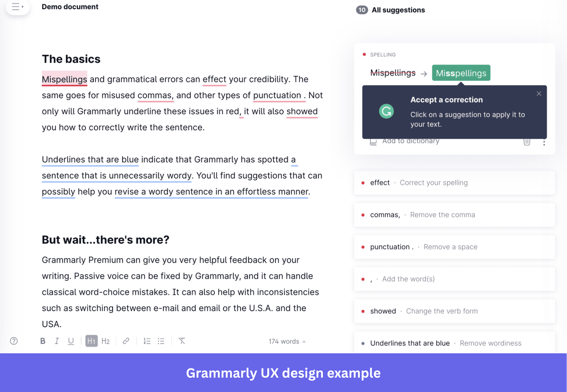Select the italic formatting icon
This screenshot has width=567, height=392.
click(x=57, y=341)
